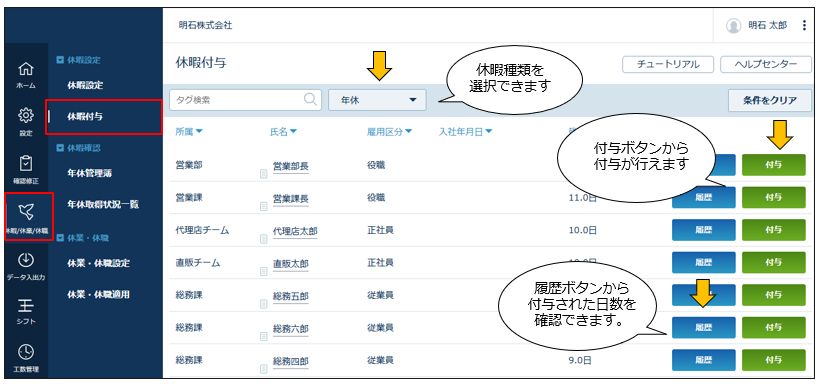Click the 明石株式会社 company name
Screen dimensions: 822x384
click(x=205, y=25)
